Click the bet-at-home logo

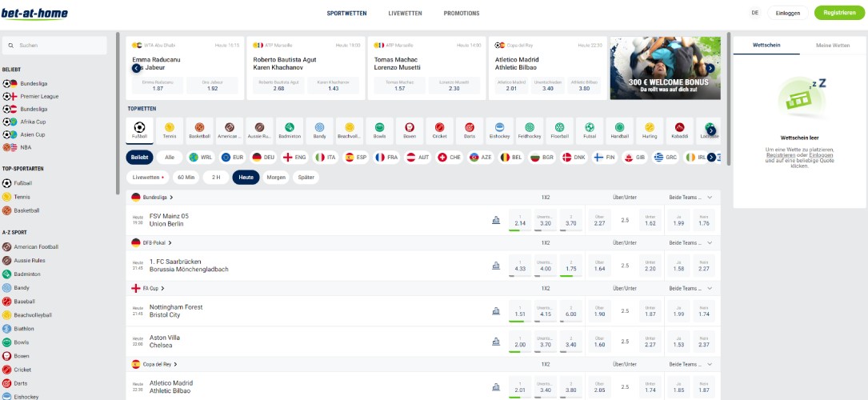[35, 14]
